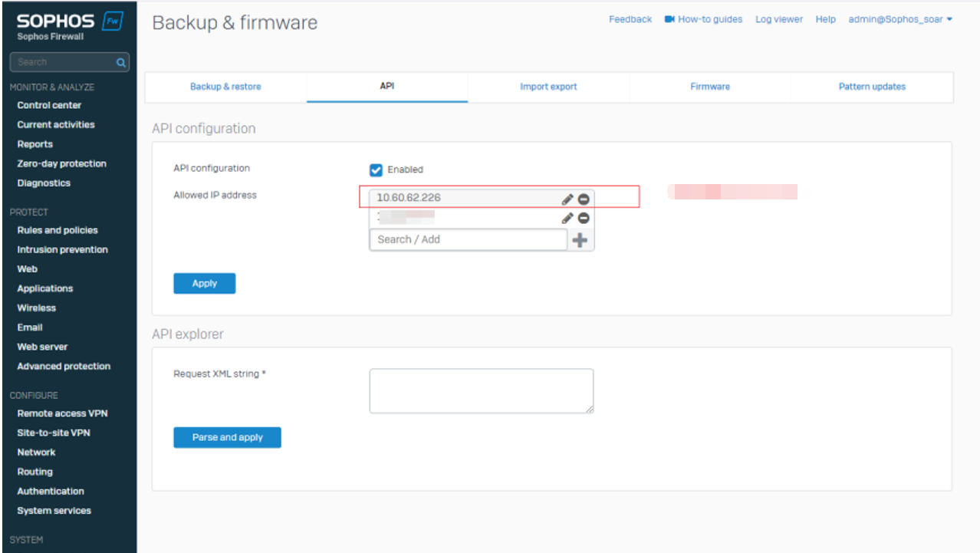Click into the Request XML string textarea

click(481, 390)
